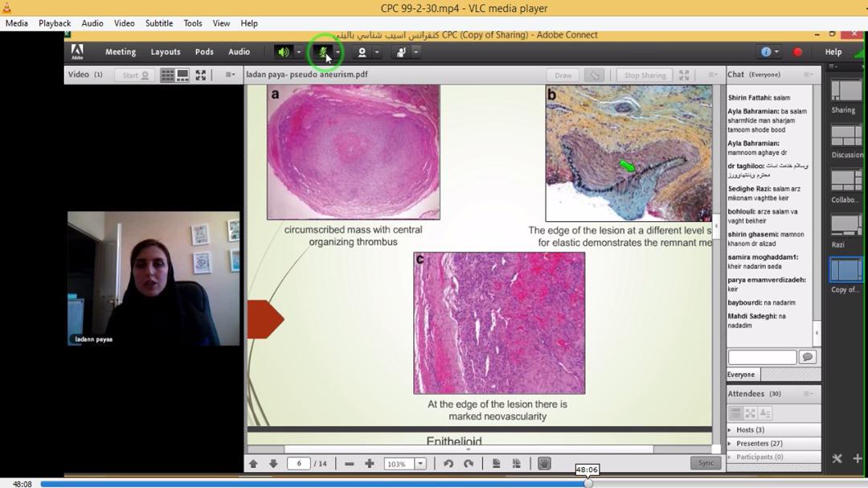The image size is (868, 488).
Task: Zoom in with the plus icon
Action: tap(370, 464)
